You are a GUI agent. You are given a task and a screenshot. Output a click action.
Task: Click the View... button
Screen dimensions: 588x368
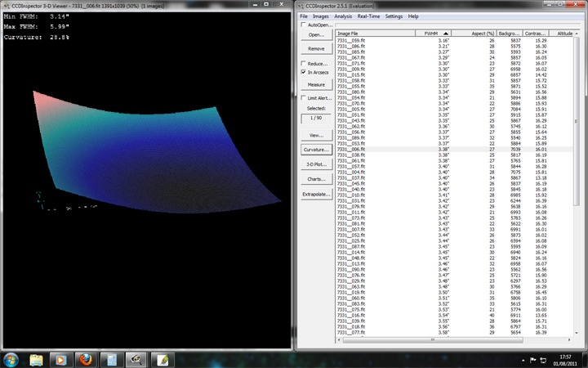317,135
